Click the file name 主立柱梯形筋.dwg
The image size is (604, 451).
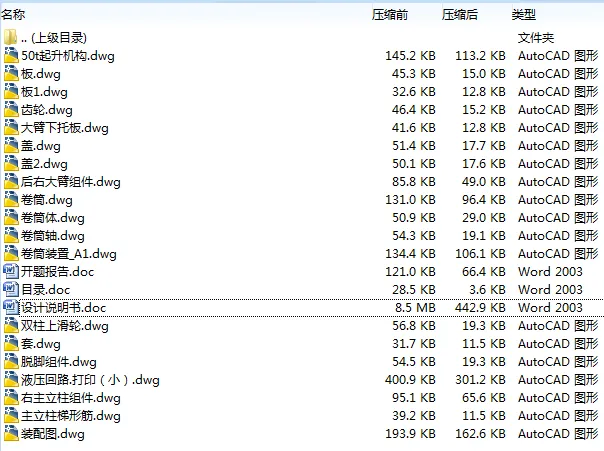71,416
